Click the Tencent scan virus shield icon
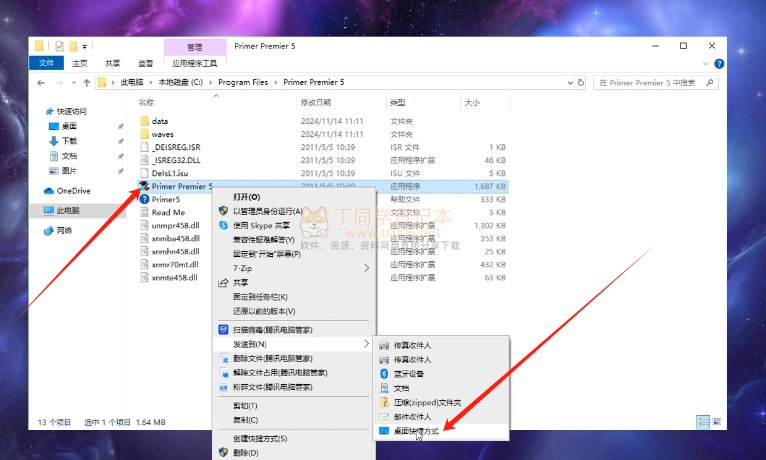766x460 pixels. coord(223,330)
